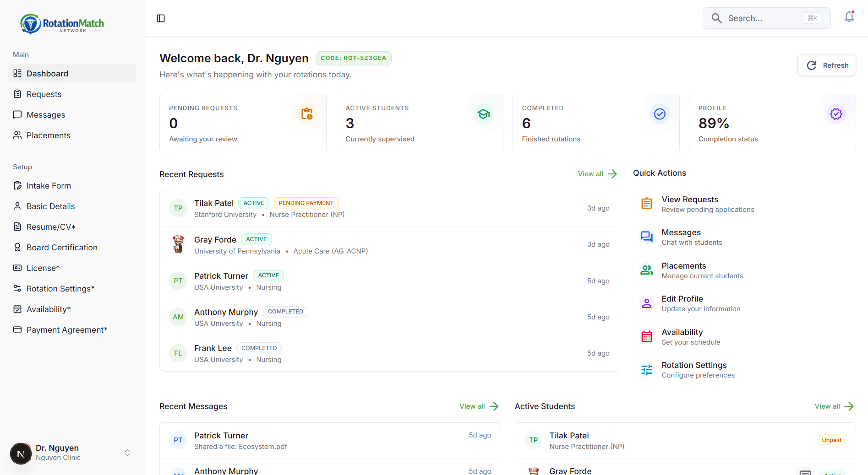Click the Intake Form sidebar icon

point(17,185)
